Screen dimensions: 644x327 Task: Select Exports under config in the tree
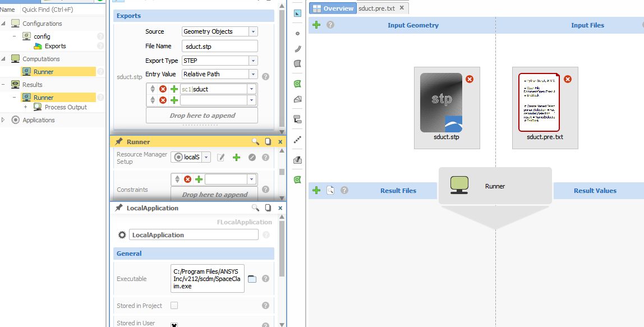click(x=55, y=46)
